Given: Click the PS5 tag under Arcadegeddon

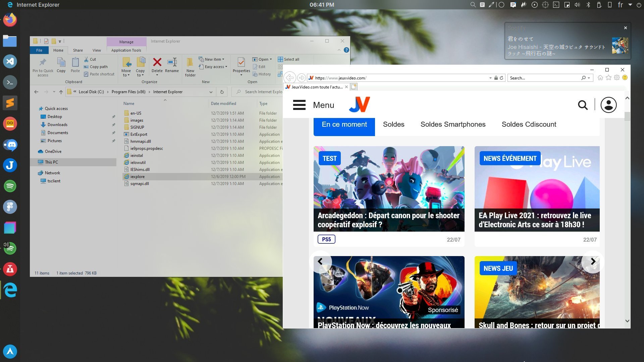Looking at the screenshot, I should [x=326, y=239].
